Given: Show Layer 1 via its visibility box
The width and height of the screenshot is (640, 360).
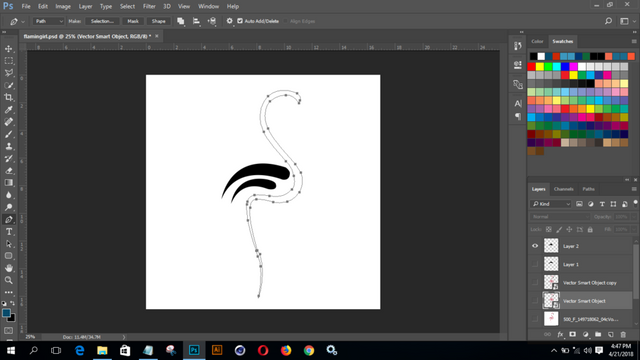Looking at the screenshot, I should click(535, 264).
